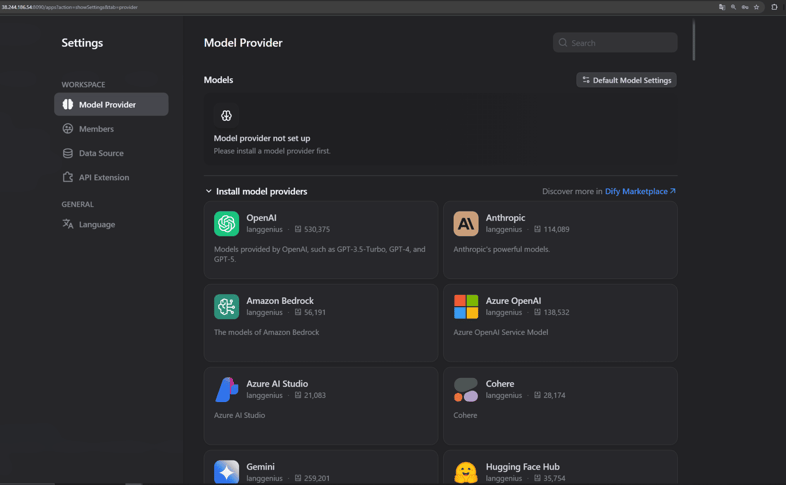The height and width of the screenshot is (485, 786).
Task: Click the browser zoom magnifier icon
Action: pyautogui.click(x=733, y=7)
